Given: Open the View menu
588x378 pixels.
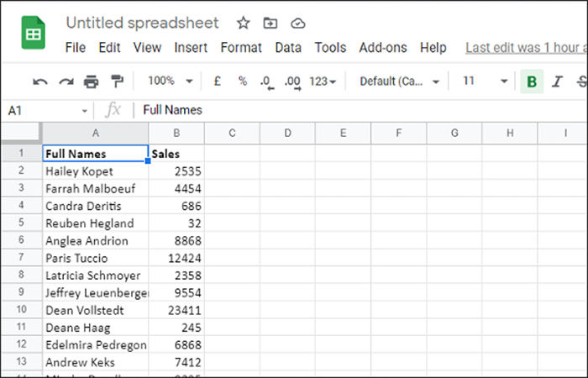Looking at the screenshot, I should [147, 48].
